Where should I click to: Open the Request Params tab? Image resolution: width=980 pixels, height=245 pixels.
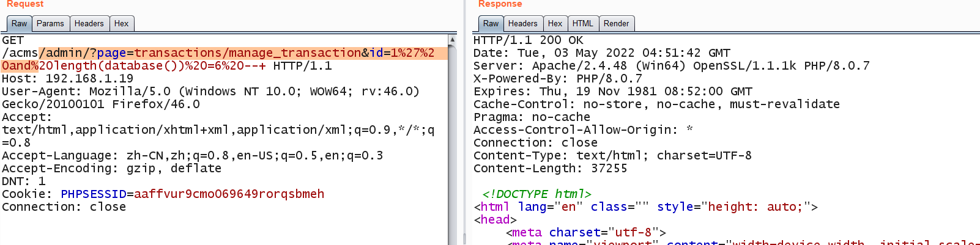click(50, 24)
